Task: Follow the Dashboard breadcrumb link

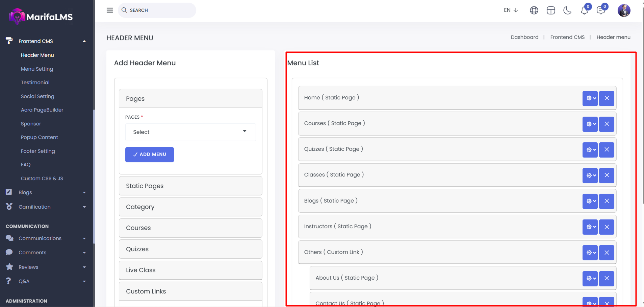Action: (524, 37)
